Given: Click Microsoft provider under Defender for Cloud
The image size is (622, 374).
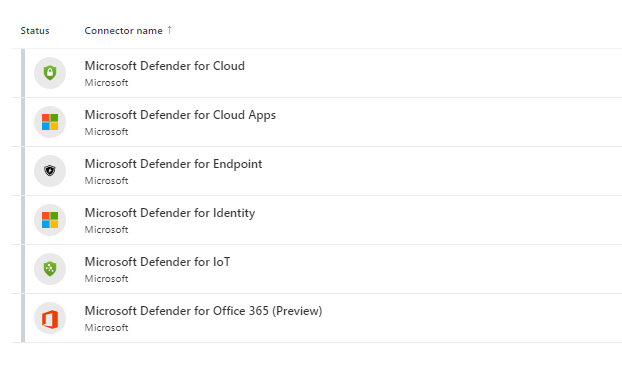Looking at the screenshot, I should (x=106, y=82).
